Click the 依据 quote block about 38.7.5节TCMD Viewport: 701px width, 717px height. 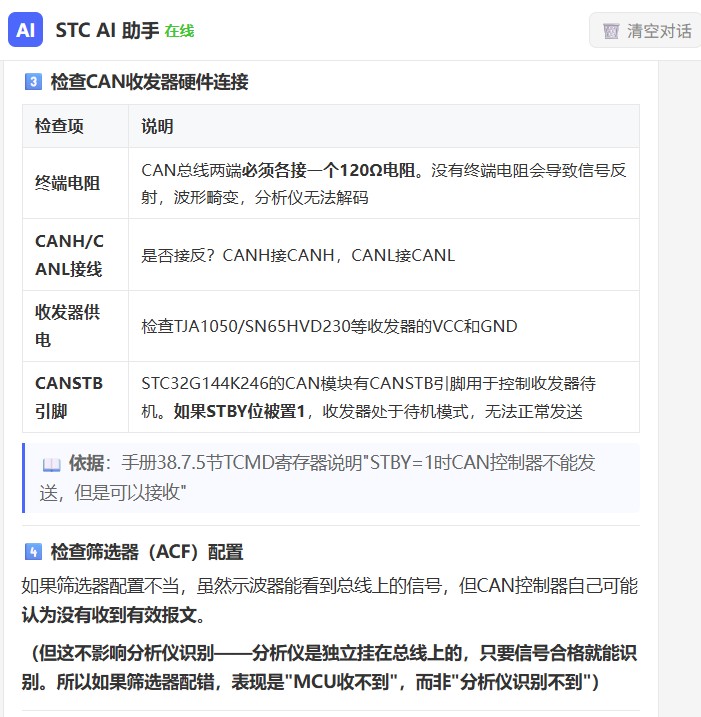[331, 478]
